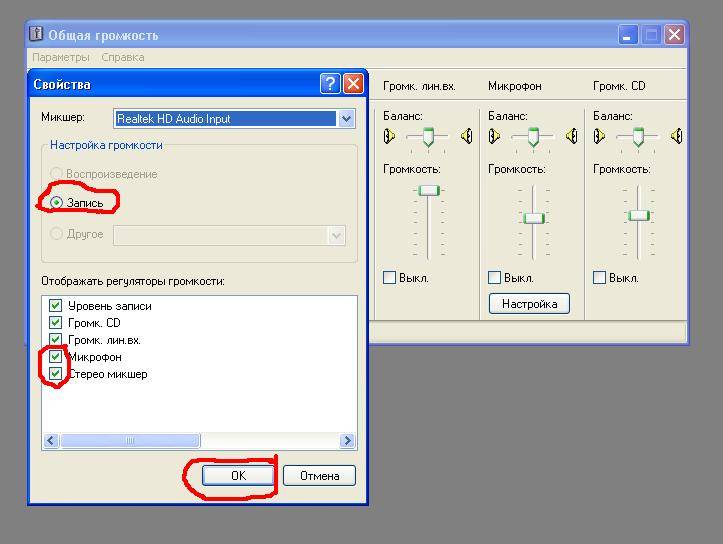This screenshot has height=544, width=723.
Task: Click the horizontal scrollbar thumb in list
Action: (x=130, y=441)
